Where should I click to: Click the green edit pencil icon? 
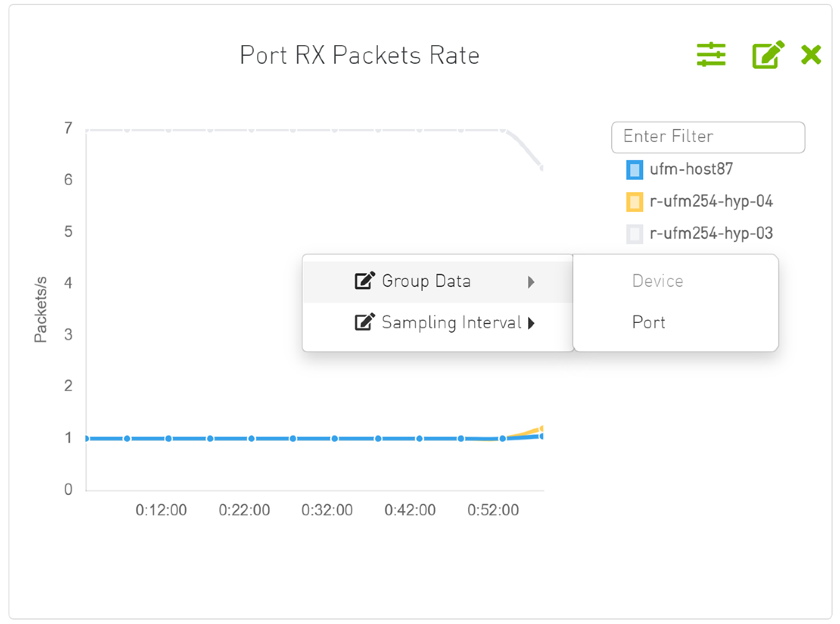tap(768, 54)
